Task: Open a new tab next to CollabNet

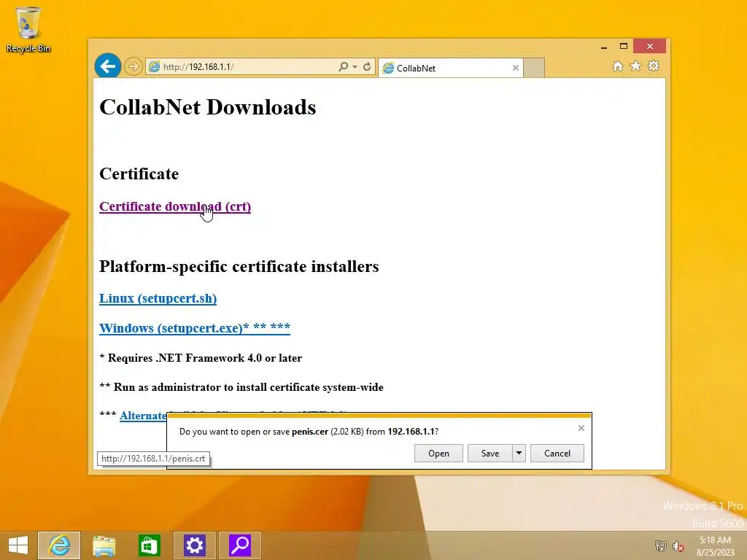Action: point(534,68)
